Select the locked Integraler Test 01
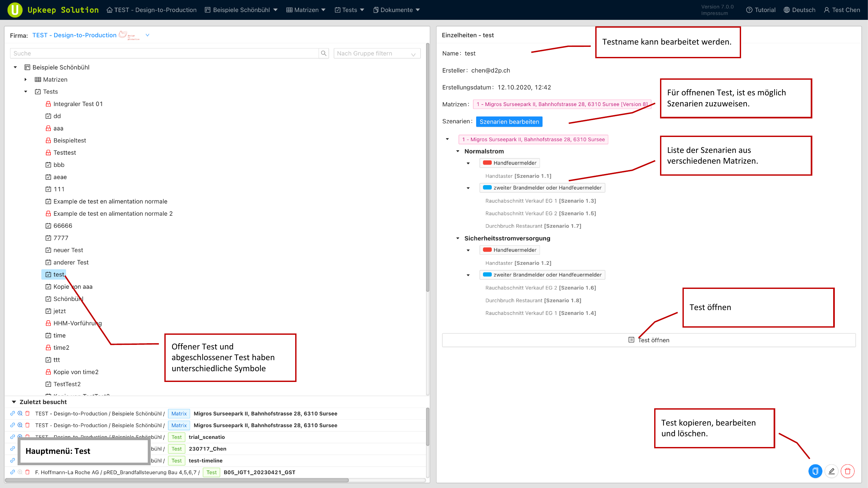The height and width of the screenshot is (488, 868). pyautogui.click(x=77, y=104)
